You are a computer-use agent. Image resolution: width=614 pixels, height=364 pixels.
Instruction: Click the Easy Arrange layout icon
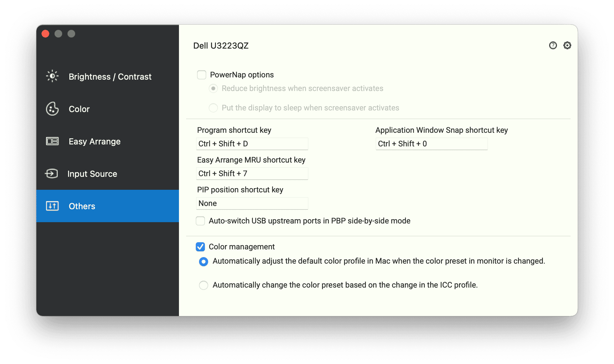coord(52,141)
